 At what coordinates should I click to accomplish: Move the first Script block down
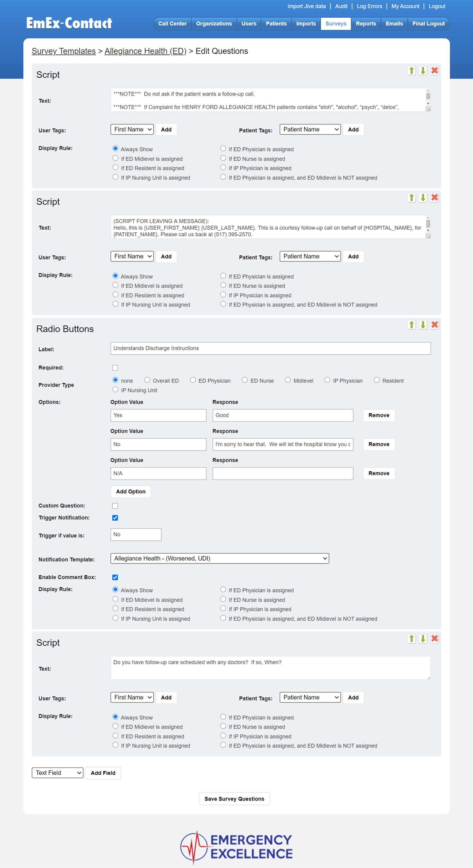[x=423, y=70]
